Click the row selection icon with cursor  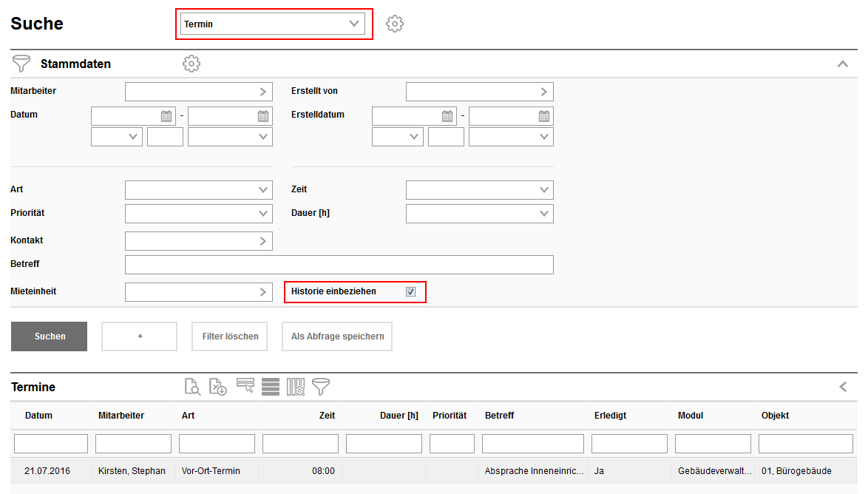click(245, 386)
